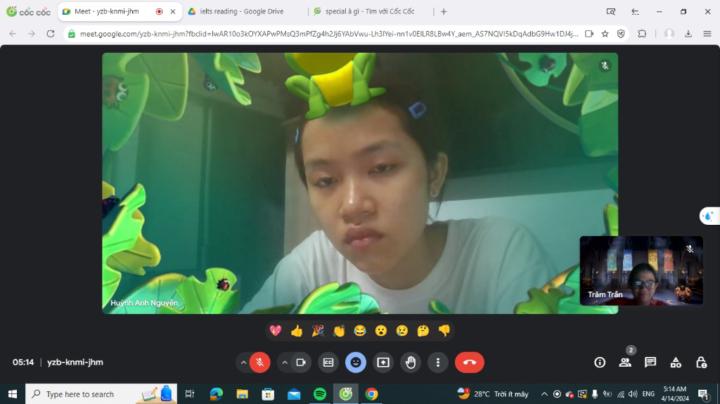Image resolution: width=720 pixels, height=404 pixels.
Task: Open Cốc Cốc main hamburger menu
Action: pyautogui.click(x=707, y=34)
